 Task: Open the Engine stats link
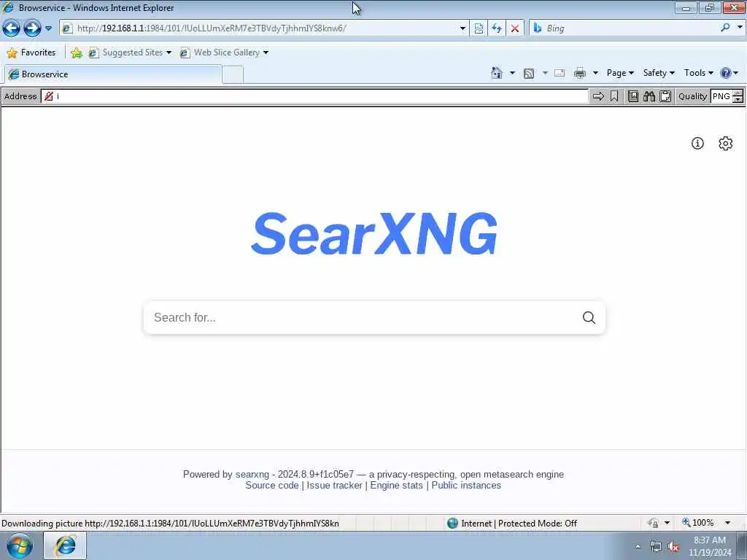pos(396,485)
